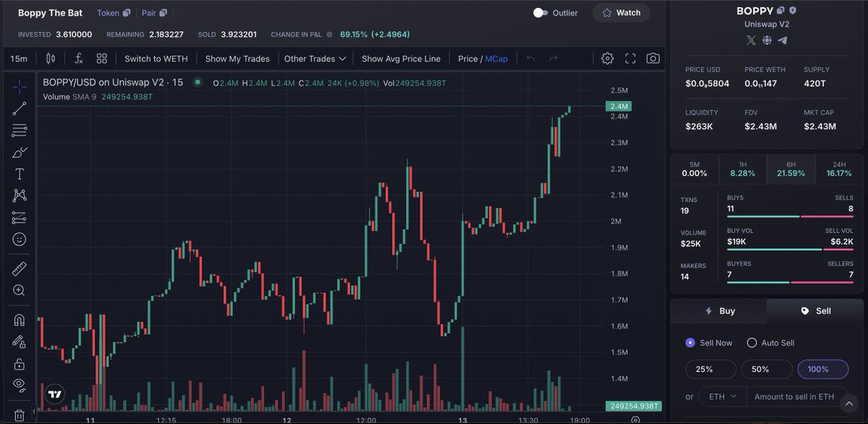Click the 2.4M current price label
Screen dimensions: 868x424
pos(620,106)
